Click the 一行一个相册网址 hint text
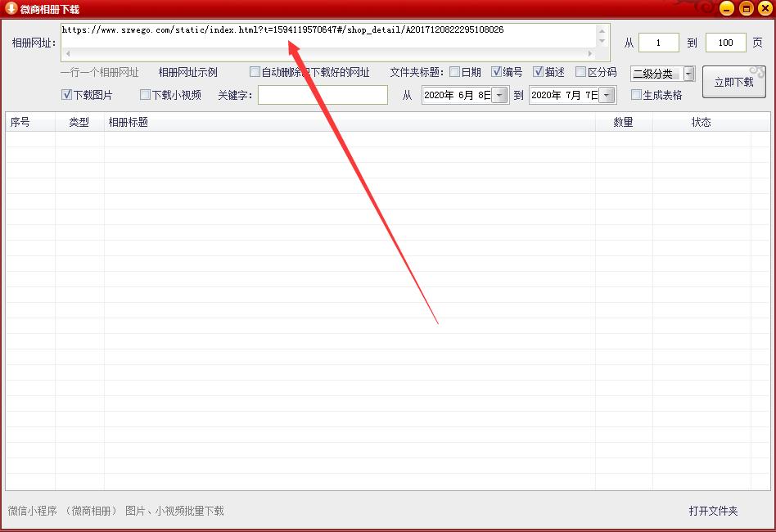The height and width of the screenshot is (532, 776). [x=100, y=72]
